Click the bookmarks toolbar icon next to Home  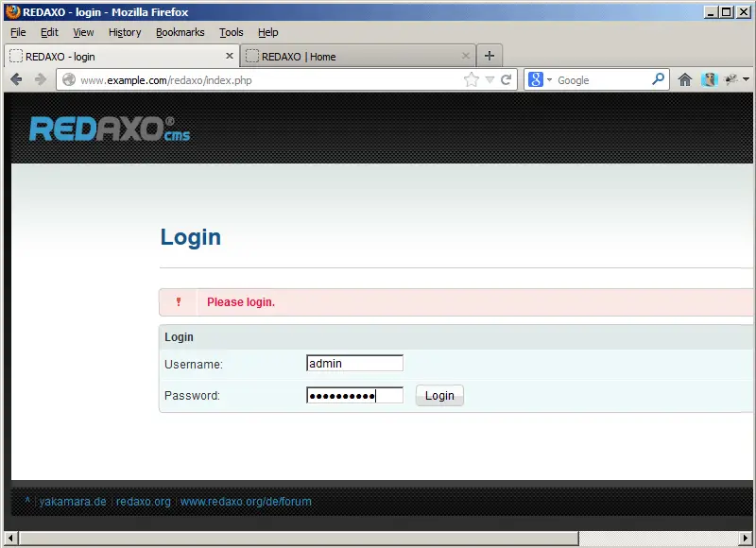(x=710, y=79)
